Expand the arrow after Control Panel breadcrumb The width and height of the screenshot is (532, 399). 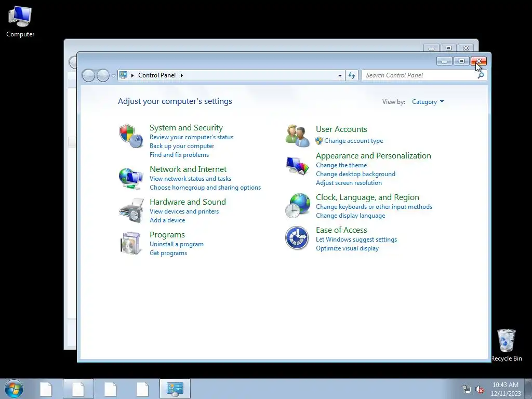pyautogui.click(x=182, y=75)
